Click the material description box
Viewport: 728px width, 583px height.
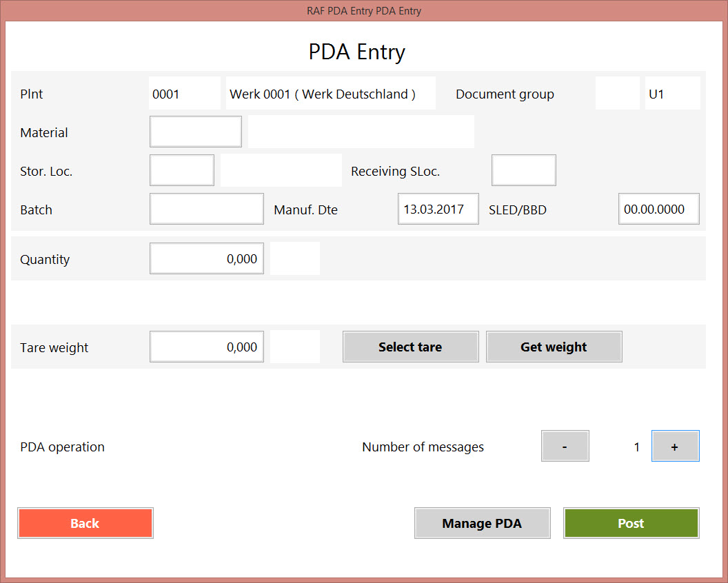click(x=361, y=132)
